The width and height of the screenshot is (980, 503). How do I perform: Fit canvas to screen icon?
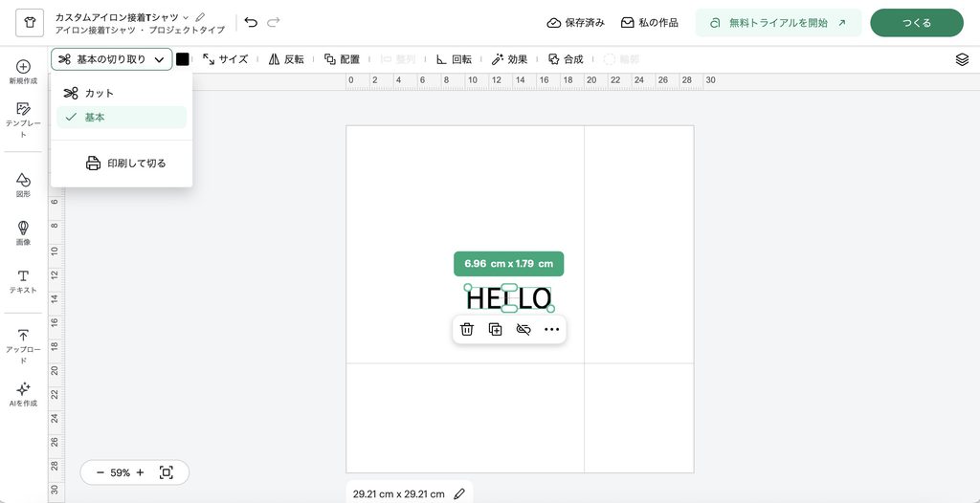click(x=167, y=473)
